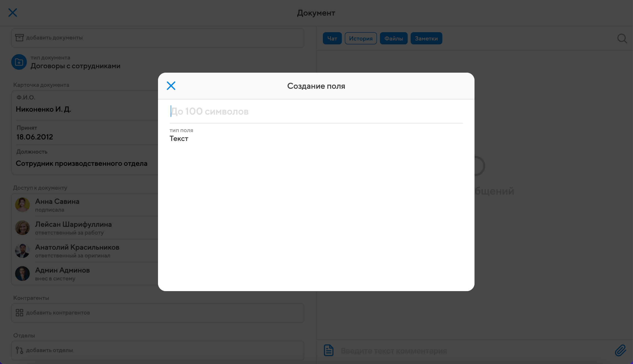Click the document type folder icon
Screen dimensions: 633x364
tap(19, 62)
